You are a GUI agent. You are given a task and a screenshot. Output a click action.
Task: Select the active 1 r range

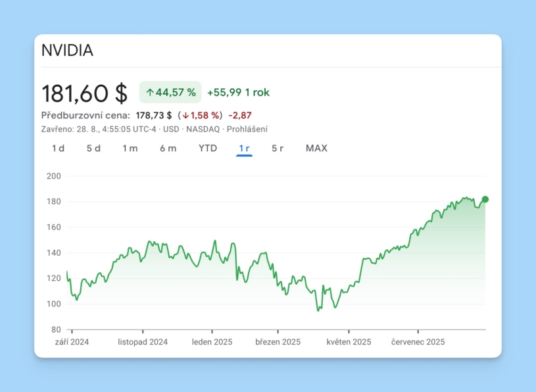coord(244,148)
